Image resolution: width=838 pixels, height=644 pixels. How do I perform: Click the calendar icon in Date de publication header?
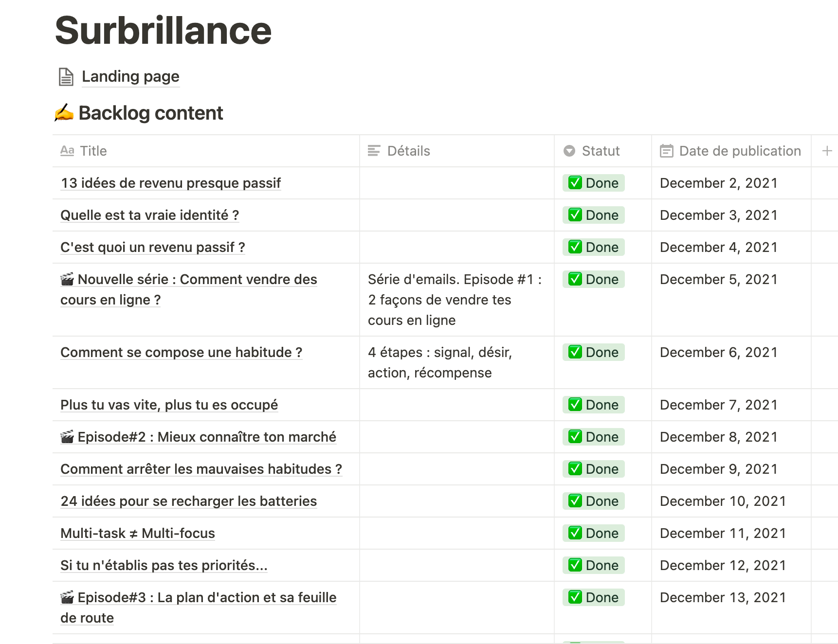(x=666, y=151)
